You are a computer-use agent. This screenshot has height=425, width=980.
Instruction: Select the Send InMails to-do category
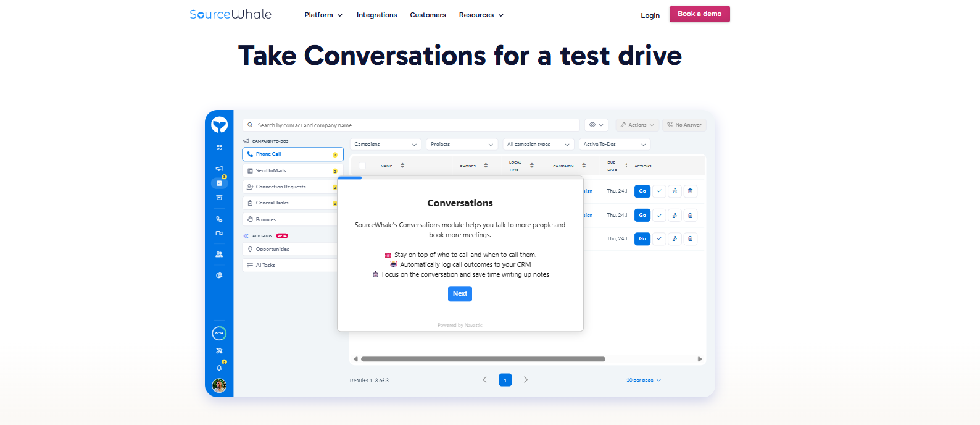(290, 170)
